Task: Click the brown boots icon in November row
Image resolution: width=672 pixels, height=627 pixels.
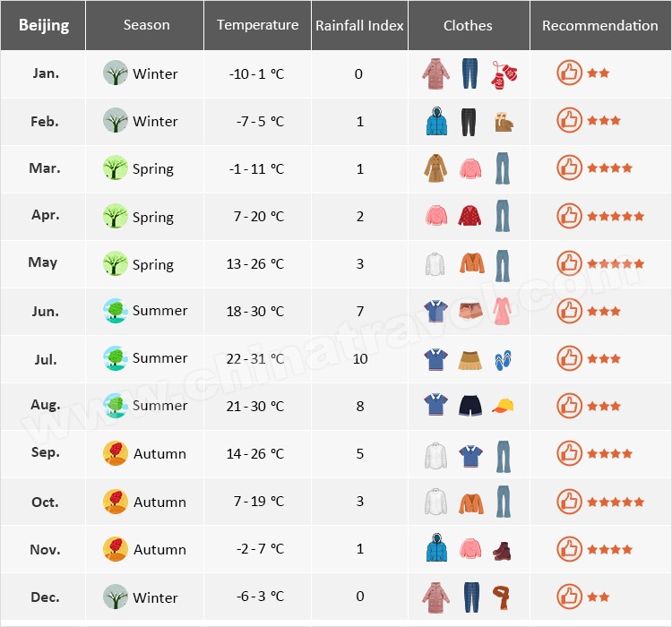Action: click(x=504, y=549)
